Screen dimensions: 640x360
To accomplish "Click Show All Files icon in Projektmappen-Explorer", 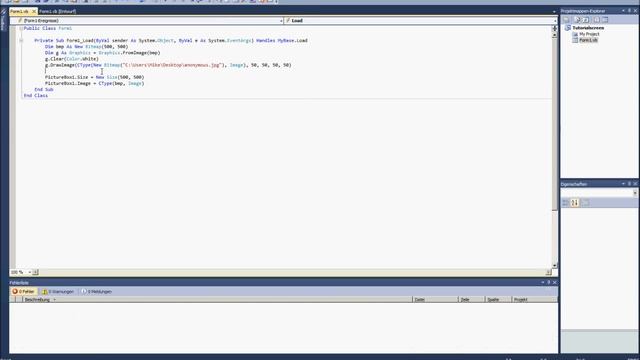I will [x=577, y=20].
